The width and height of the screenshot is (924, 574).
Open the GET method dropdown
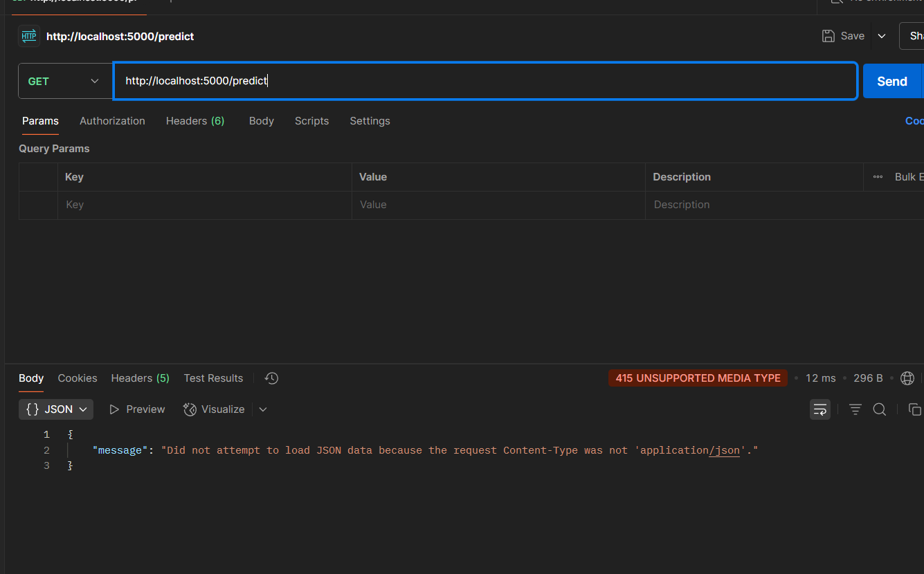[x=64, y=81]
